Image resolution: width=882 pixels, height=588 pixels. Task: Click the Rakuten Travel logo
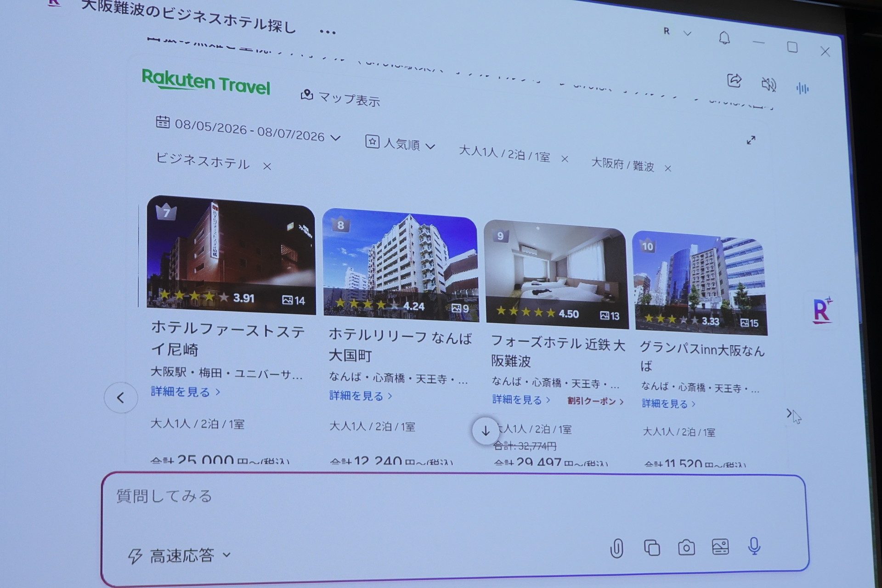(x=206, y=82)
